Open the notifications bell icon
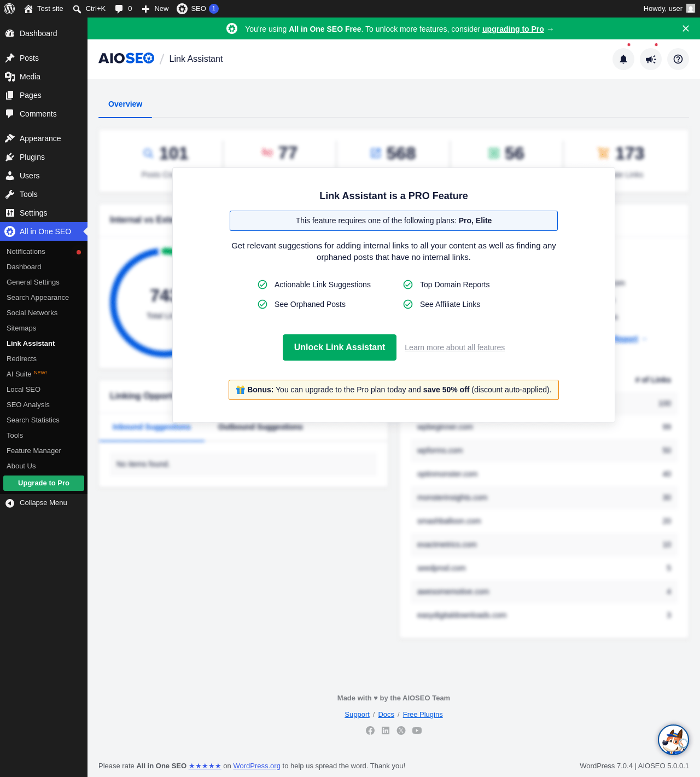 pos(623,59)
